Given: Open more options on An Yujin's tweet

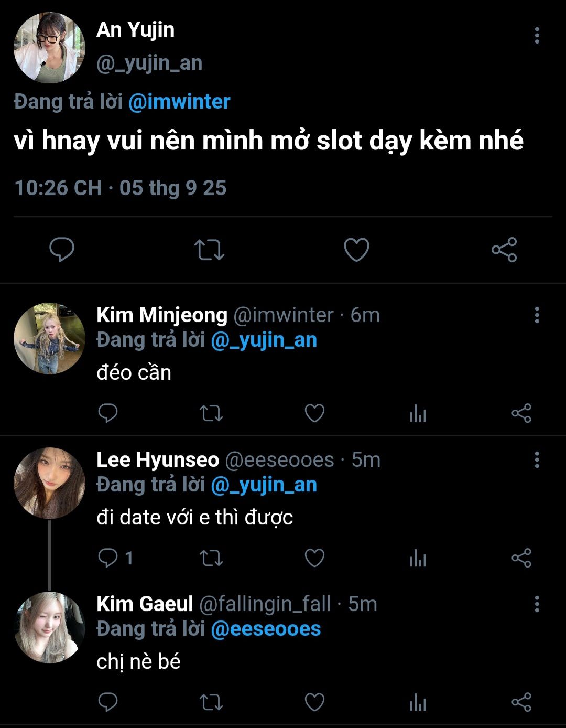Looking at the screenshot, I should 537,35.
